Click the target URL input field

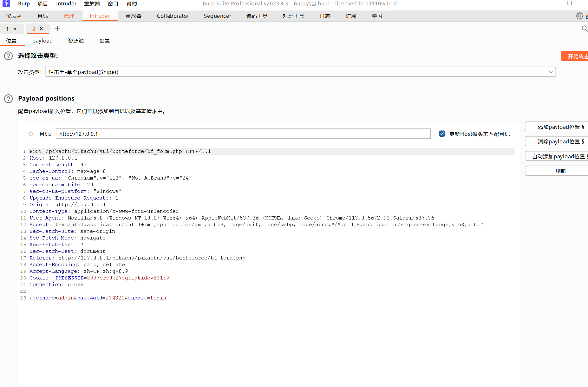[243, 134]
